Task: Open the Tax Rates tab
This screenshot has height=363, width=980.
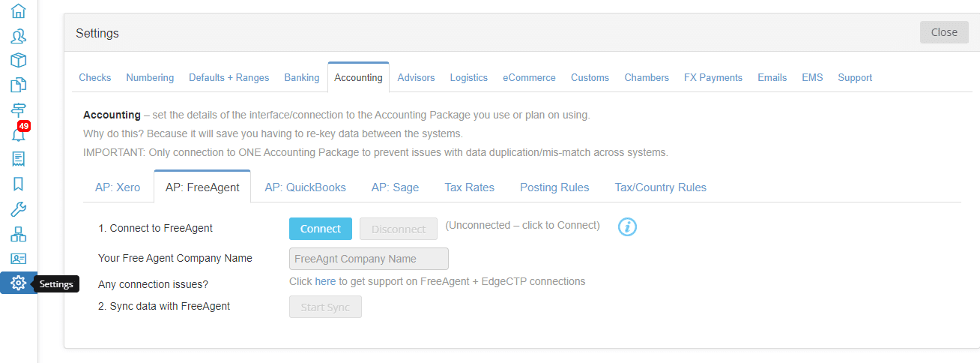Action: click(470, 187)
